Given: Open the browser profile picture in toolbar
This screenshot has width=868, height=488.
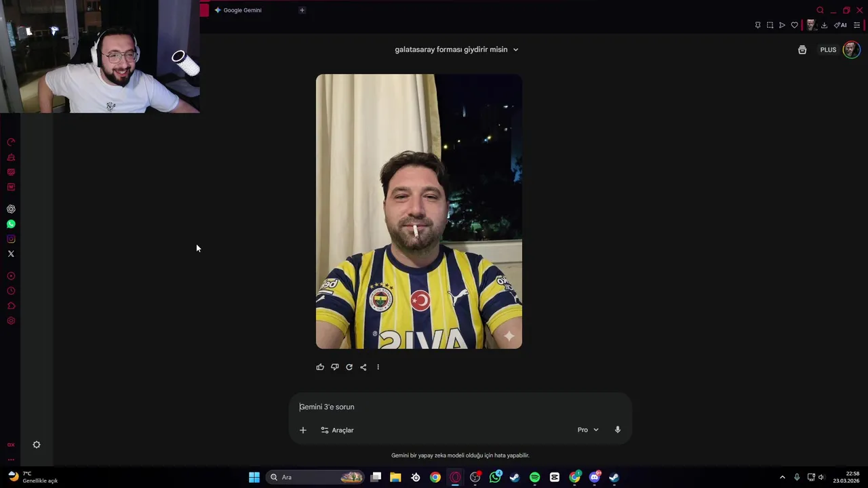Looking at the screenshot, I should point(810,25).
